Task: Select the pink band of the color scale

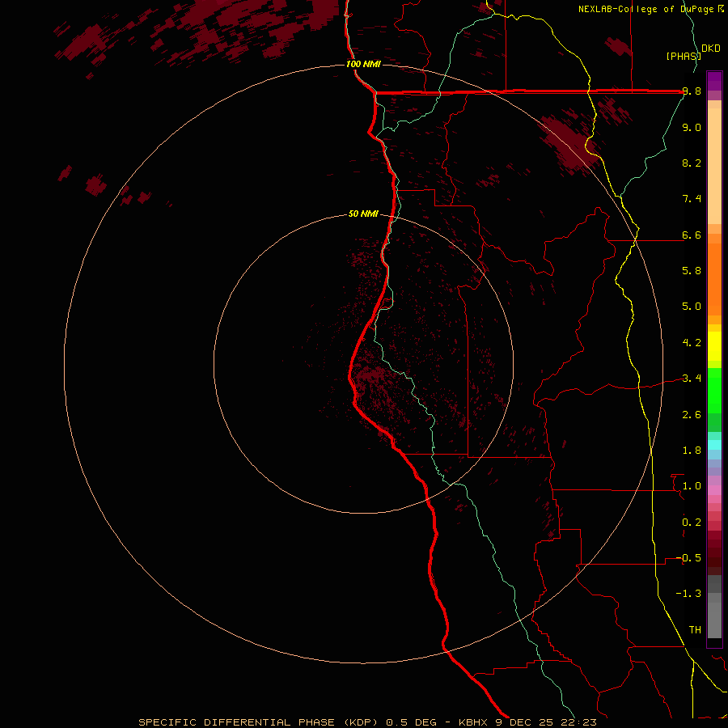Action: click(714, 490)
